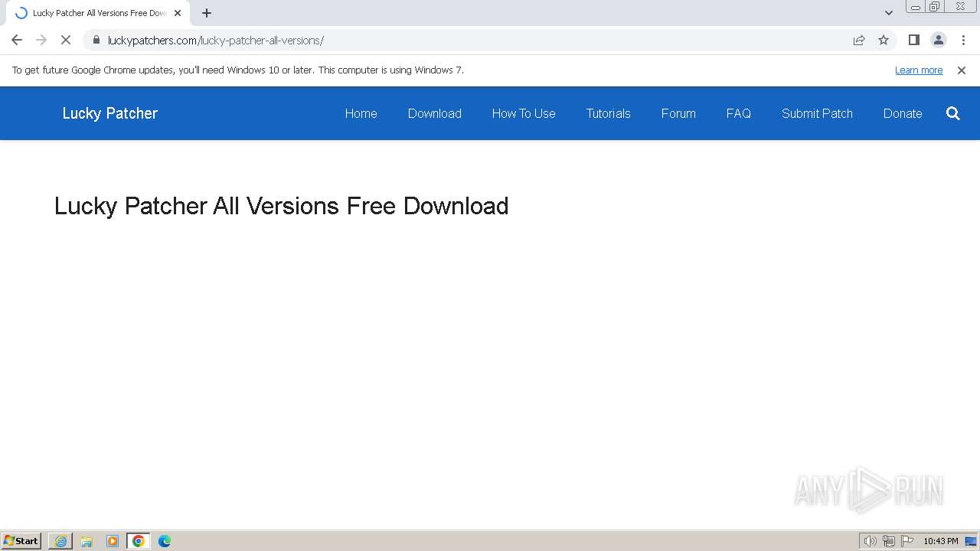Bookmark this page with the star
This screenshot has height=551, width=980.
(884, 40)
